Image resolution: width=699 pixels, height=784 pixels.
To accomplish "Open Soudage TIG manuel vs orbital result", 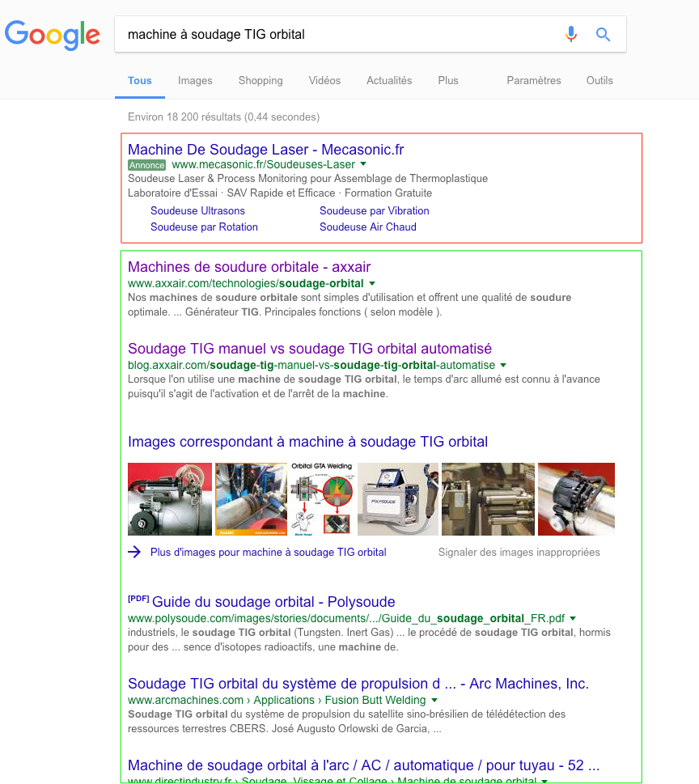I will (310, 349).
